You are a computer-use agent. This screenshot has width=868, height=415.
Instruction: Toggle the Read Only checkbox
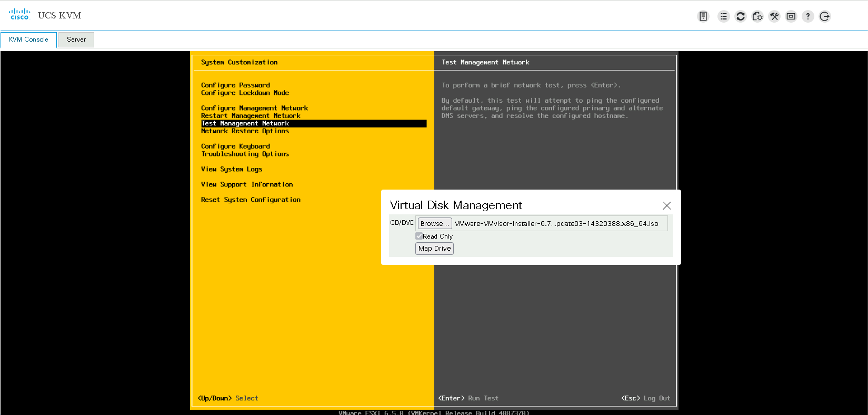click(x=419, y=236)
